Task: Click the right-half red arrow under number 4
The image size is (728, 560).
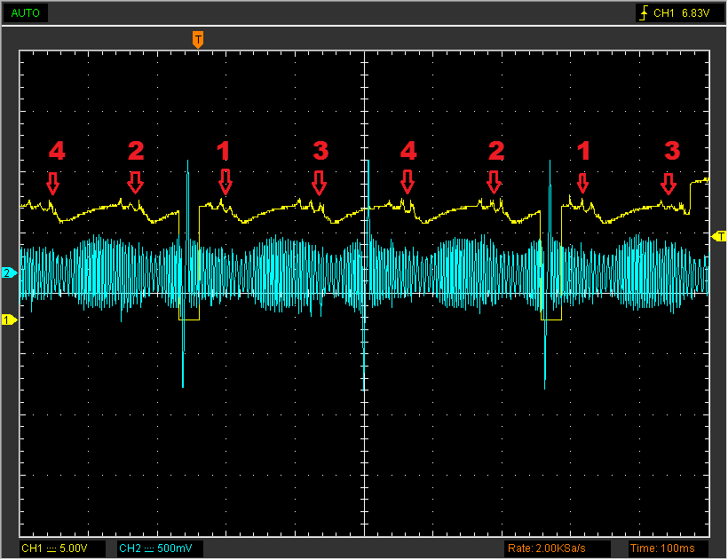Action: [x=408, y=182]
